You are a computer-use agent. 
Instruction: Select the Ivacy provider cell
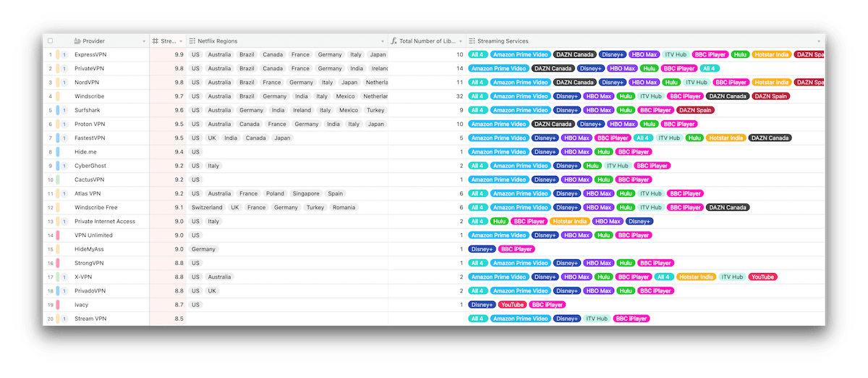click(x=110, y=305)
